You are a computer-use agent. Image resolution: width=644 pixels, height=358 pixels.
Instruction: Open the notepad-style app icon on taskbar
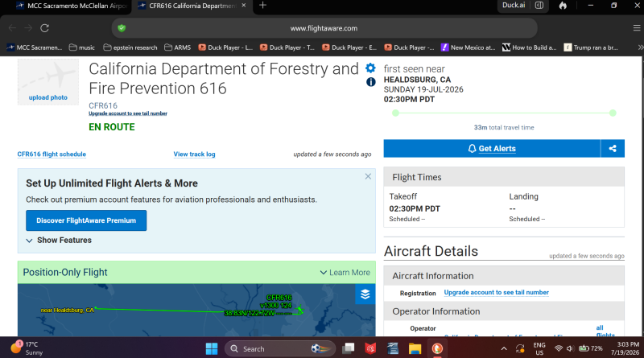pyautogui.click(x=393, y=348)
